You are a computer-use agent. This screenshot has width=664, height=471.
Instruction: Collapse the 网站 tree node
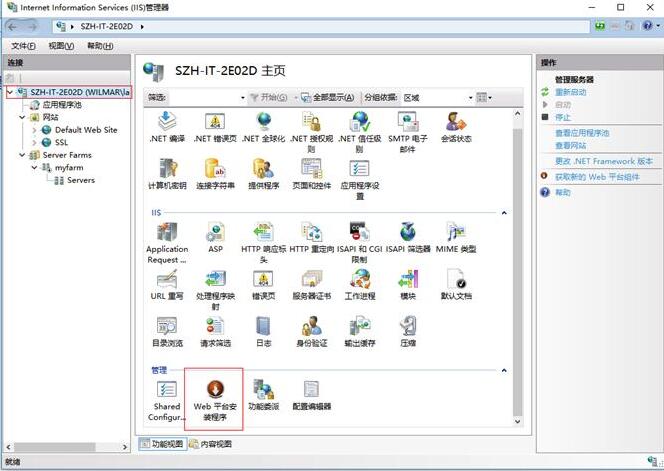(x=22, y=117)
